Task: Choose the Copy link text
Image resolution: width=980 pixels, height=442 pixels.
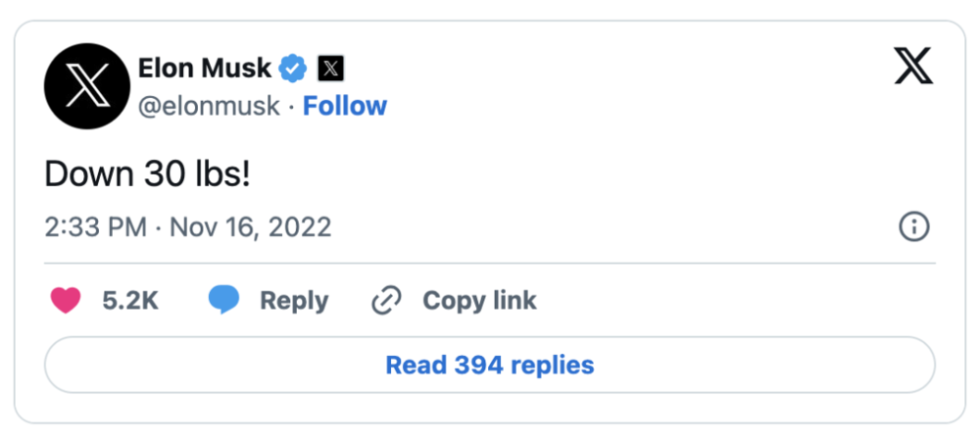Action: (x=479, y=301)
